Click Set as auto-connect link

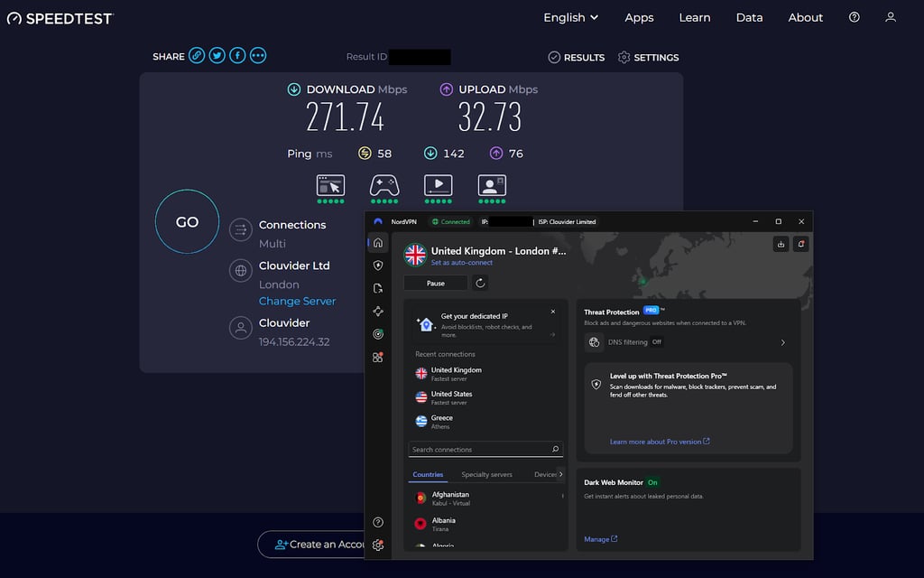click(x=461, y=263)
